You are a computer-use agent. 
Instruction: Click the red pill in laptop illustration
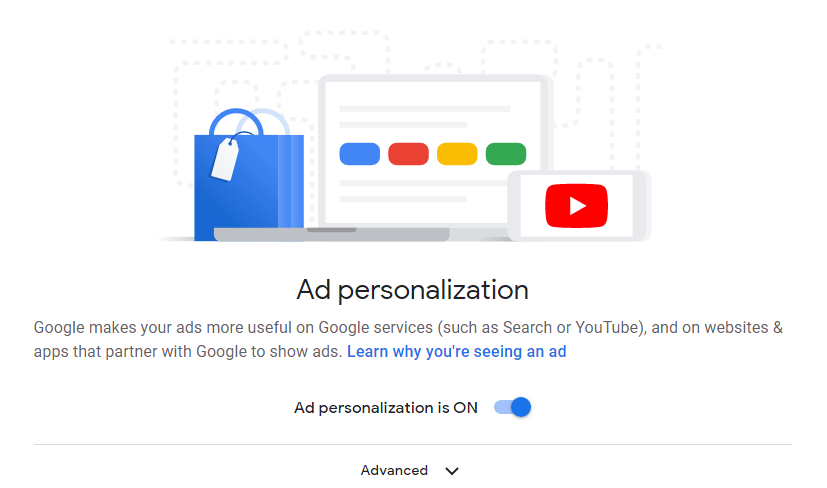[x=408, y=154]
